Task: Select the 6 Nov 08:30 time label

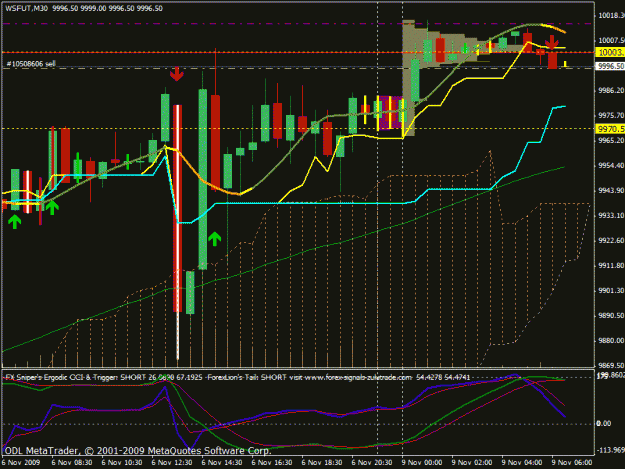Action: (72, 463)
